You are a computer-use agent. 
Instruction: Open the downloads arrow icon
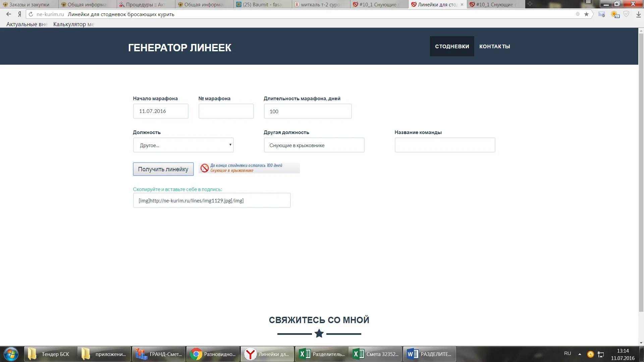point(638,14)
